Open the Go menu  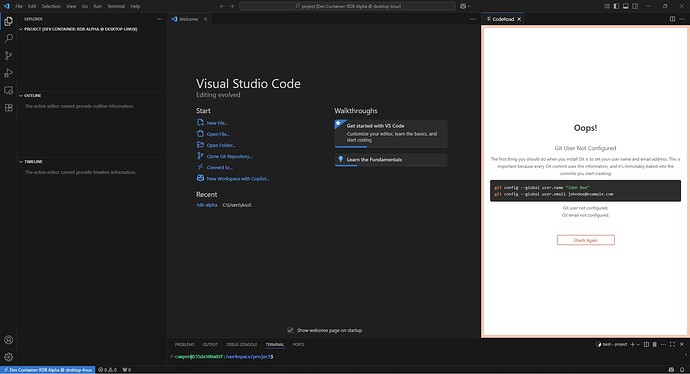point(84,6)
